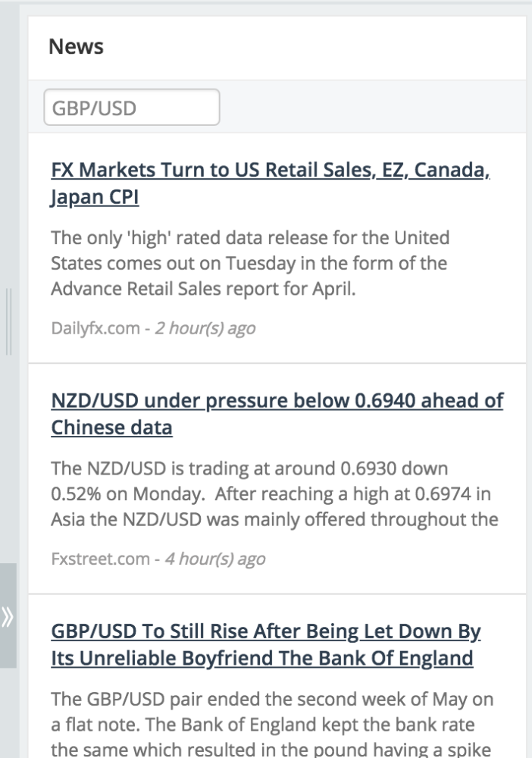Open NZD/USD under pressure below 0.6940 headline

pos(277,414)
